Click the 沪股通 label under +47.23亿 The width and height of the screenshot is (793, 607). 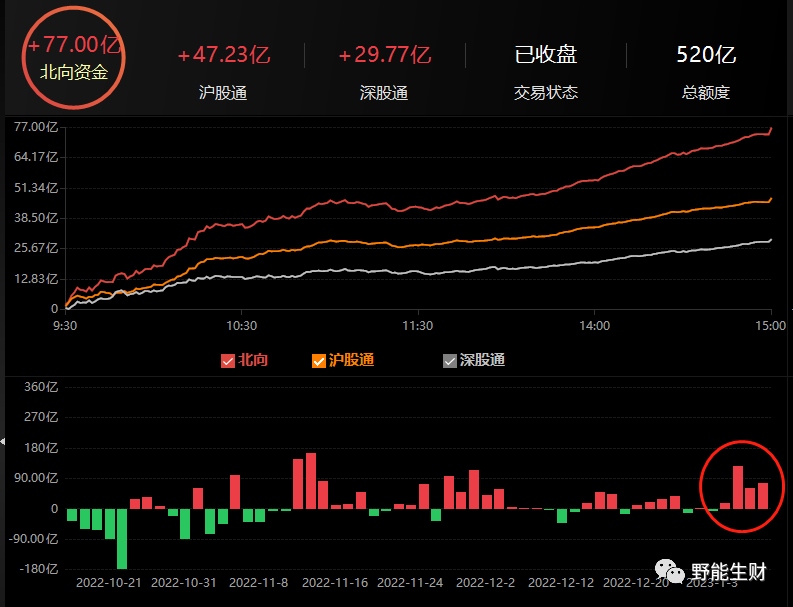pyautogui.click(x=223, y=93)
